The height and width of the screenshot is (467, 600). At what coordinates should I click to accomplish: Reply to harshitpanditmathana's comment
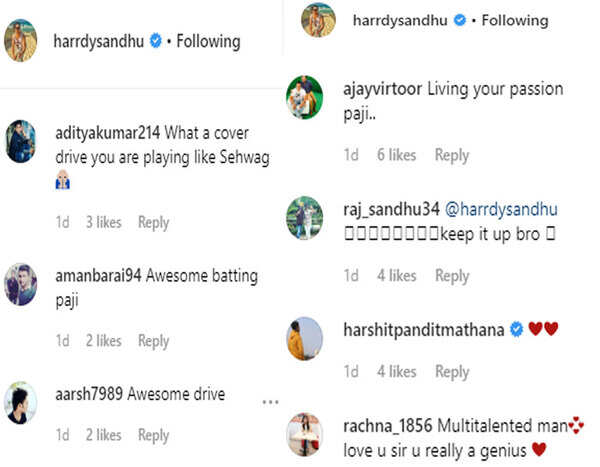tap(452, 372)
